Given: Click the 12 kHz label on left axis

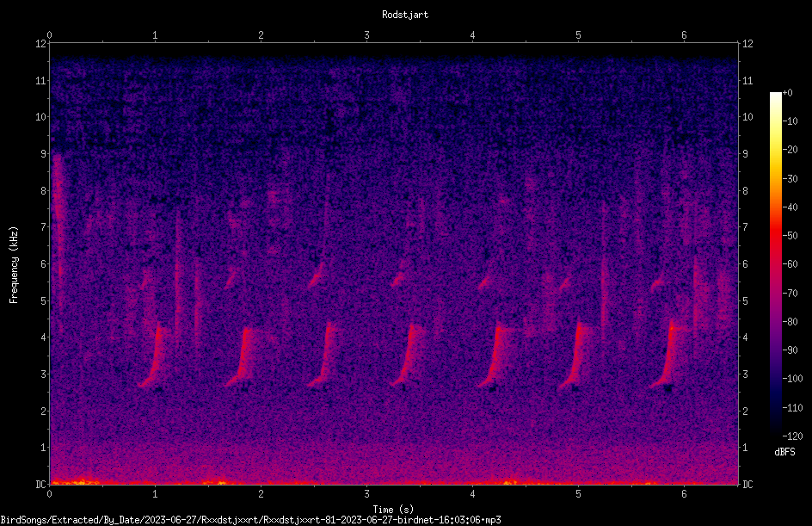Looking at the screenshot, I should [41, 44].
